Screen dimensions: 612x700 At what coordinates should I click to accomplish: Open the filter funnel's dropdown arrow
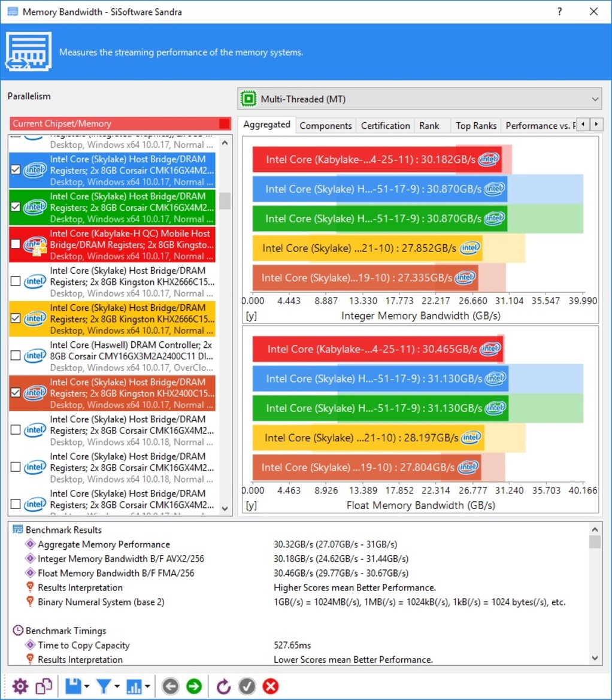(x=117, y=686)
